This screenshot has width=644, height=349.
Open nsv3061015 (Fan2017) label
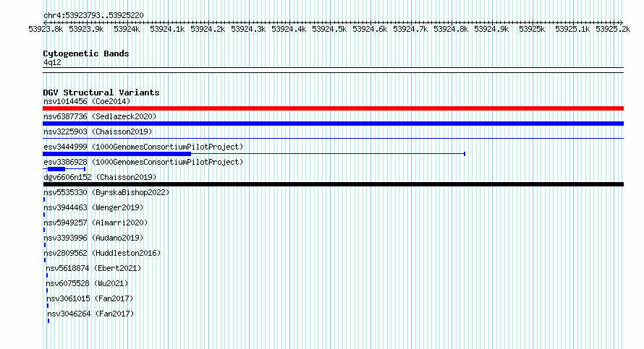coord(90,298)
